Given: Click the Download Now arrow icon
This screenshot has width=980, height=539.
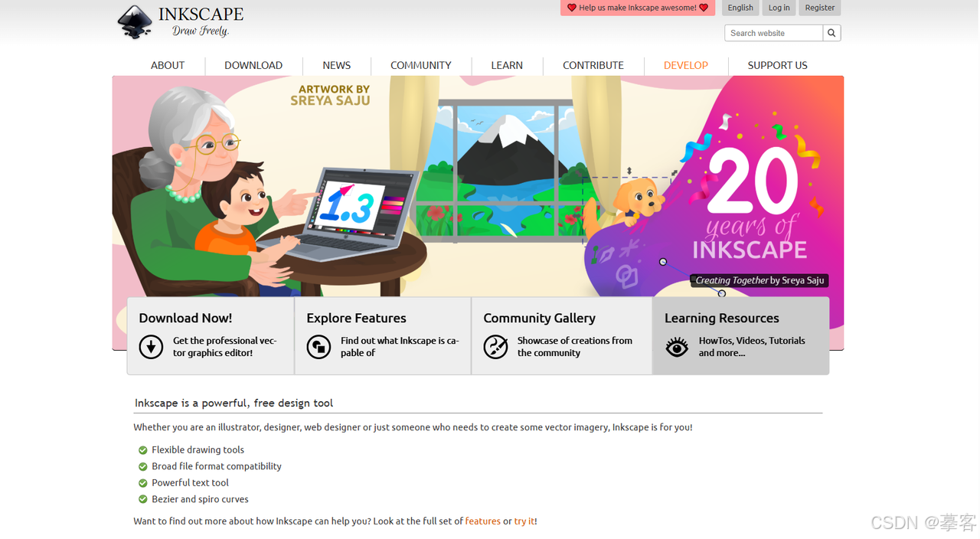Looking at the screenshot, I should pyautogui.click(x=151, y=347).
